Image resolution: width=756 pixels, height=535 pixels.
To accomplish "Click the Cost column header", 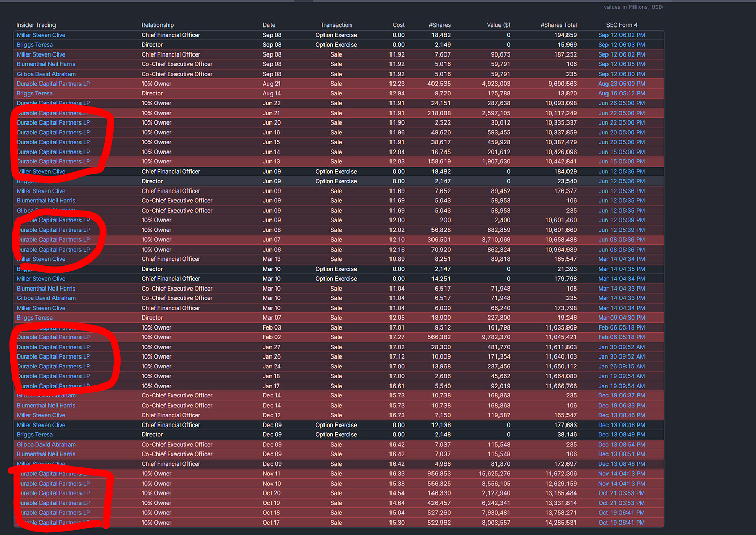I will [399, 25].
